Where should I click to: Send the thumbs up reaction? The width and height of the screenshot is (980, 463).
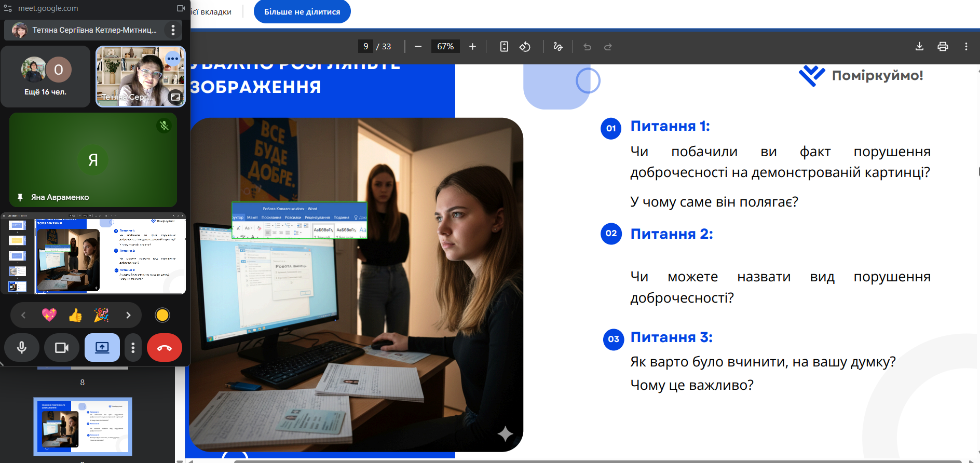[x=75, y=315]
